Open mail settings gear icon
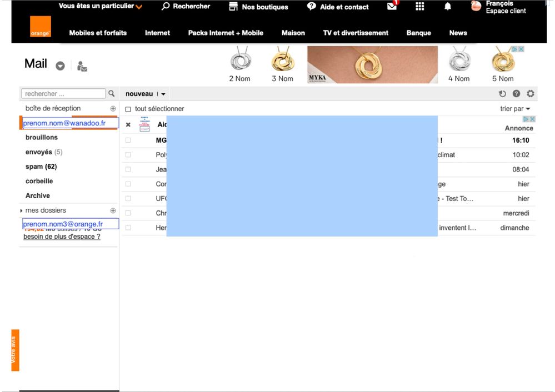 [530, 94]
